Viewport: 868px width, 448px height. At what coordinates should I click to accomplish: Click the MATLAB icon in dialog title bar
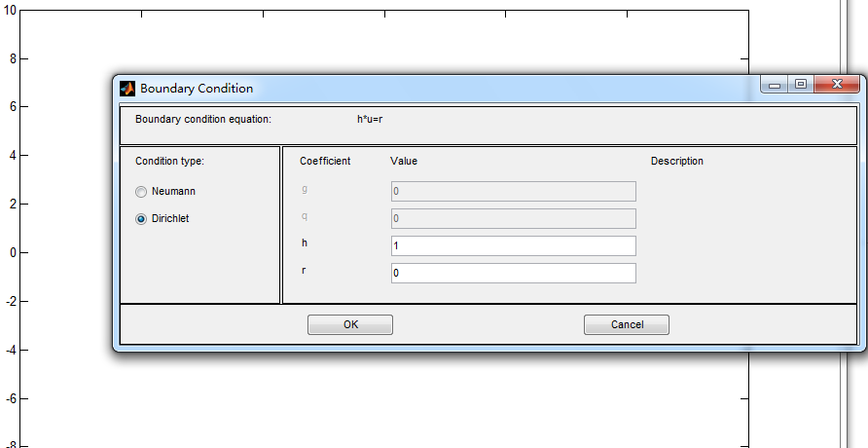point(127,88)
